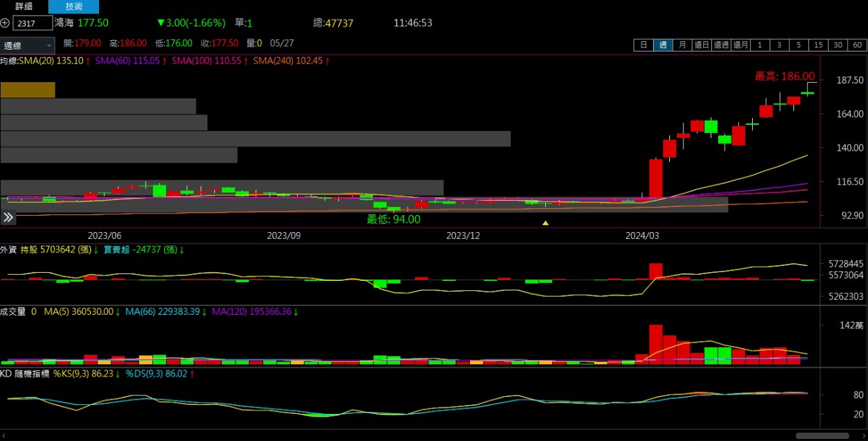Click the plus icon beside stock code
868x441 pixels.
5,23
